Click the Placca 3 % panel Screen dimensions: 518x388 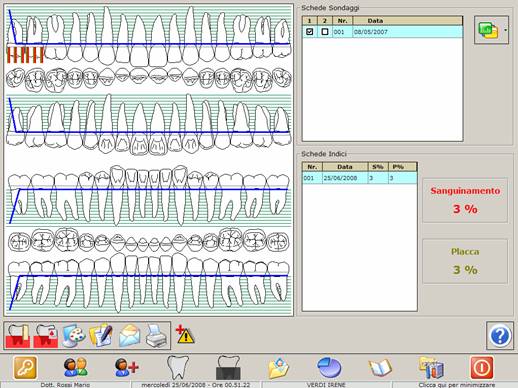click(x=465, y=261)
